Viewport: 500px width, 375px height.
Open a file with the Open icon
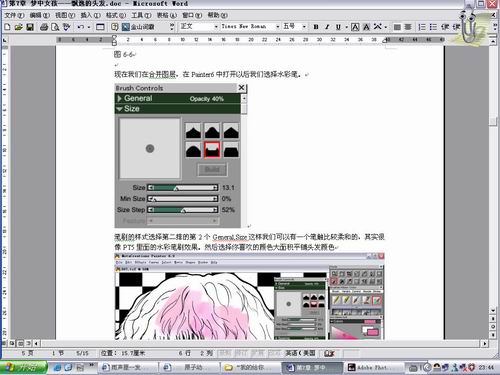[x=19, y=27]
